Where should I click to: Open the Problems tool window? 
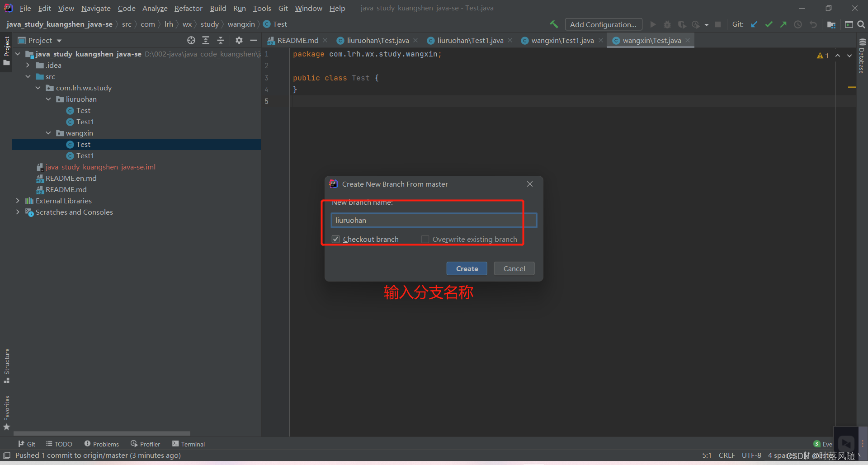[102, 444]
